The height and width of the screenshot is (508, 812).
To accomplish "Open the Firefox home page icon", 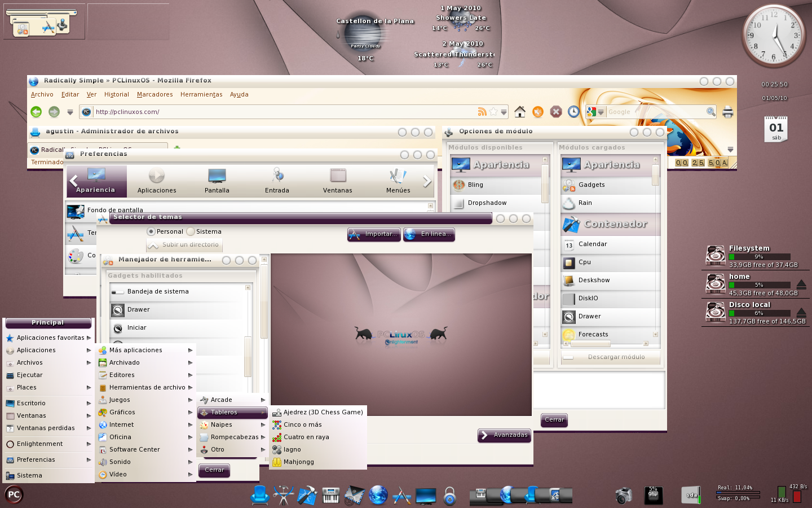I will coord(520,112).
